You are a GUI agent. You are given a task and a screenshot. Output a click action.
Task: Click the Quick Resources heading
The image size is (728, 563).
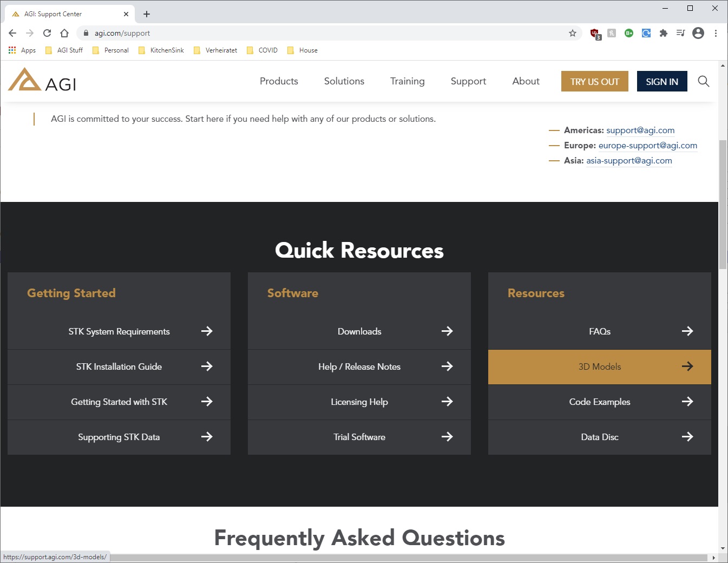pyautogui.click(x=359, y=251)
